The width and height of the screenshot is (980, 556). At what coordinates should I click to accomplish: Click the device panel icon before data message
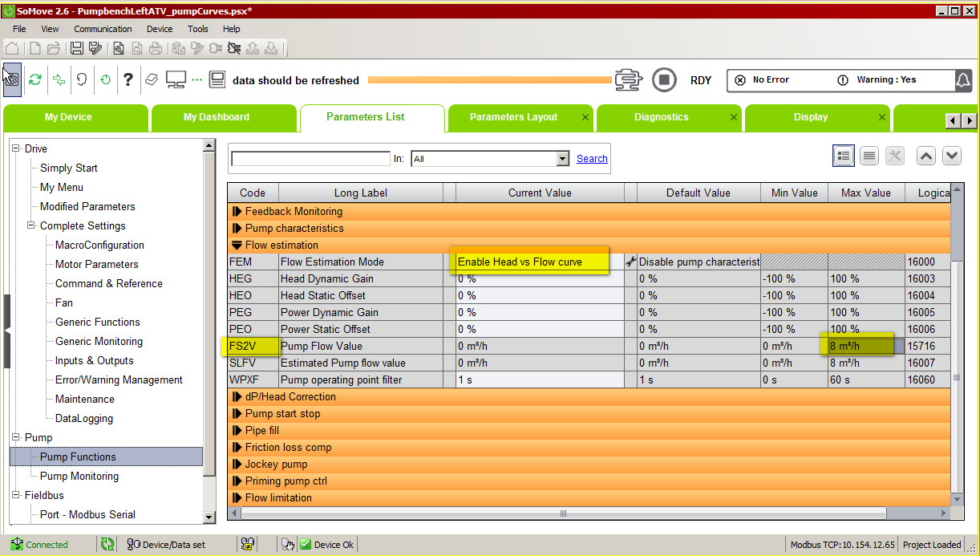coord(217,79)
